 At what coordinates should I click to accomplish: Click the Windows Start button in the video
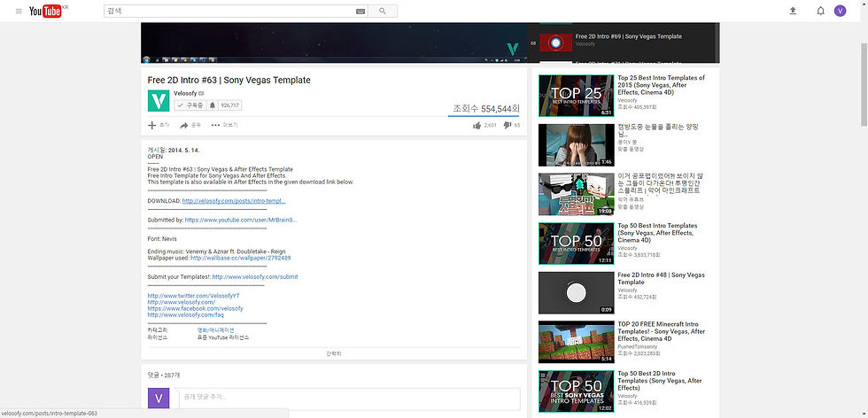(146, 60)
